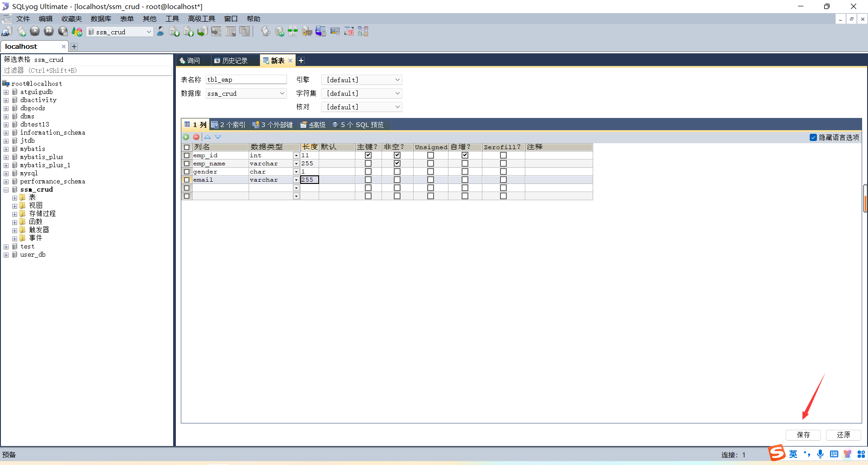Switch to the 2 个索引 tab
This screenshot has width=868, height=465.
click(229, 125)
